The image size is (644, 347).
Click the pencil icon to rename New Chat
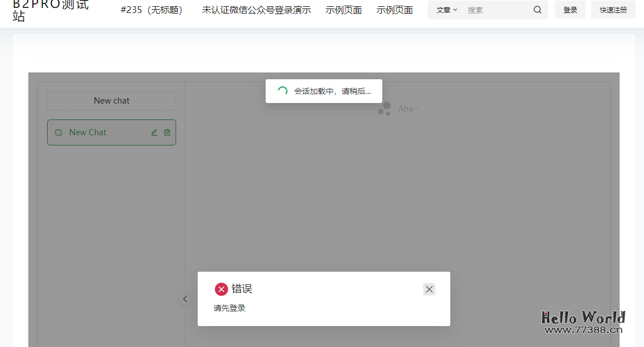tap(153, 132)
